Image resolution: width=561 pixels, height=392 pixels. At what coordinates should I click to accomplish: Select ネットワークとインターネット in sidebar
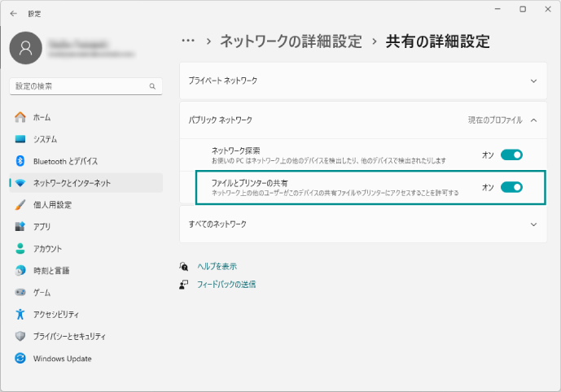tap(72, 183)
